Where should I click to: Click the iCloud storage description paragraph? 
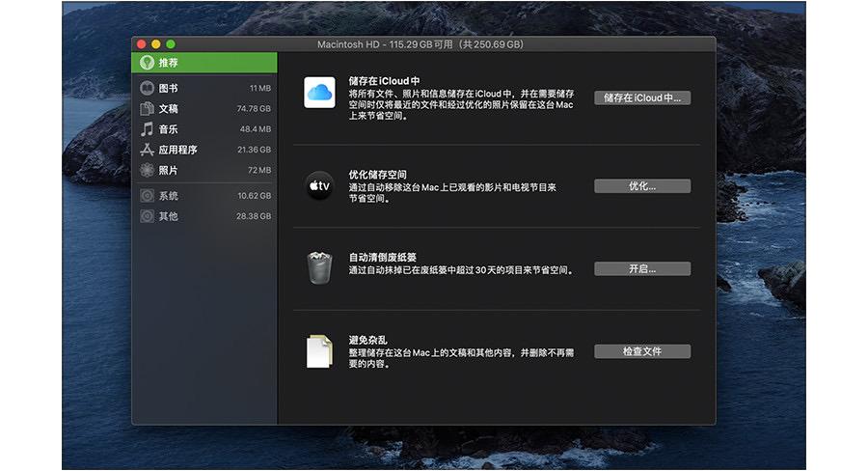tap(461, 105)
